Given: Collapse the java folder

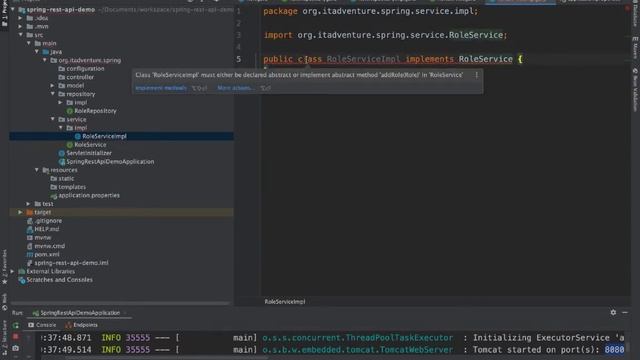Looking at the screenshot, I should click(x=37, y=52).
